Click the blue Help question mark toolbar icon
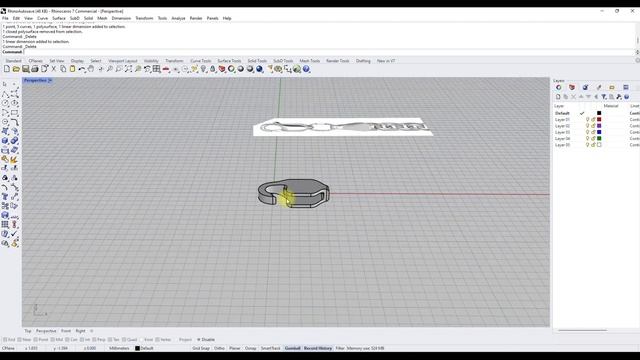 (307, 69)
